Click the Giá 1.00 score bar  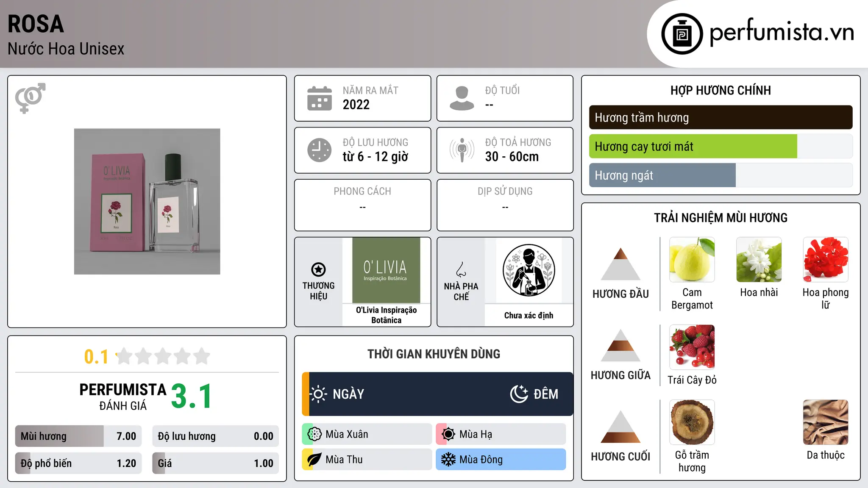coord(216,463)
